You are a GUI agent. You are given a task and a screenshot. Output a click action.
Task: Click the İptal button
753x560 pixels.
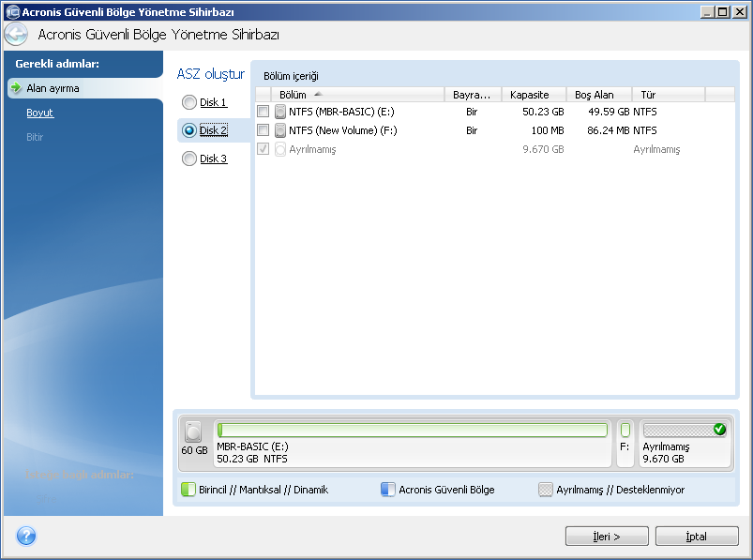697,536
